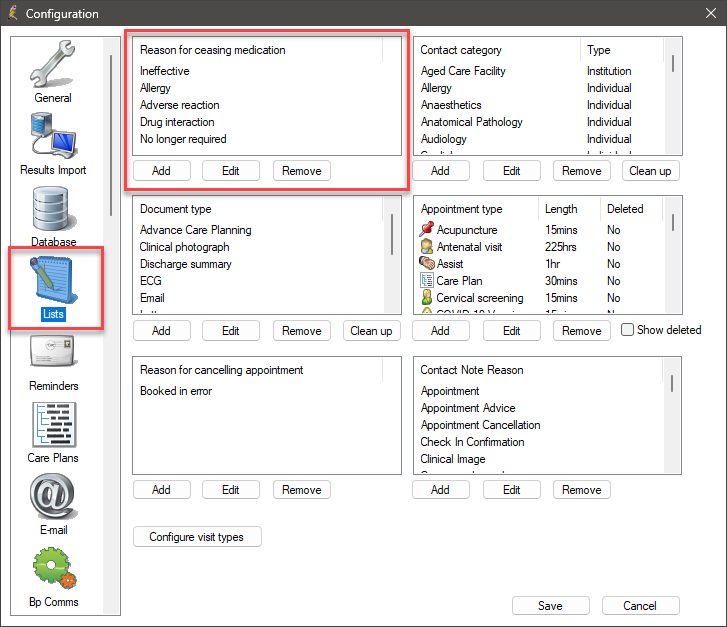The width and height of the screenshot is (727, 627).
Task: Select the Database icon in sidebar
Action: 53,210
